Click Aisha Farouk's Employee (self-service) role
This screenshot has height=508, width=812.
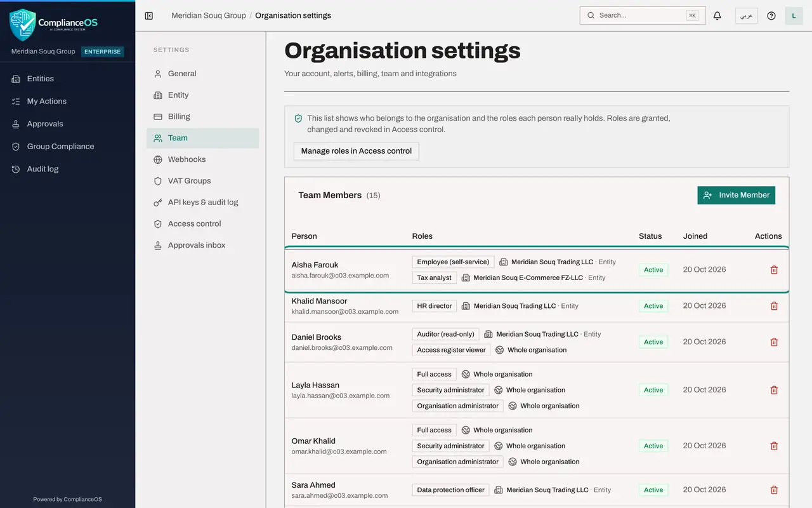tap(454, 262)
